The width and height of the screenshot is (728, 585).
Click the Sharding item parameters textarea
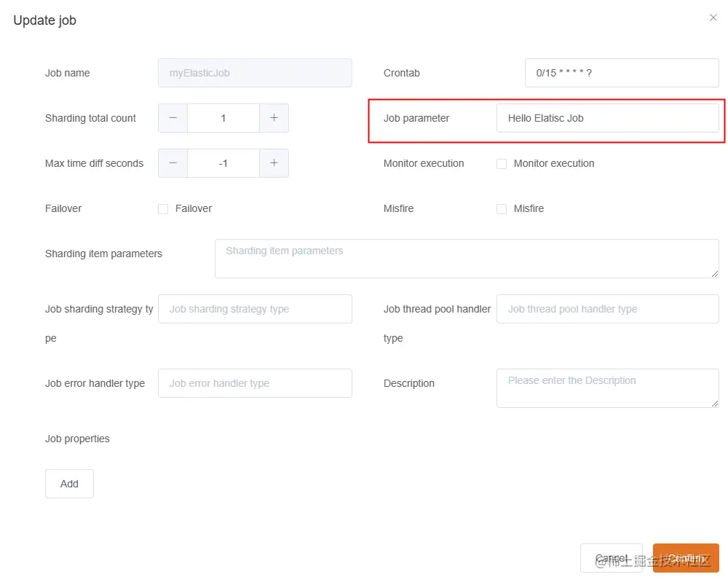467,259
